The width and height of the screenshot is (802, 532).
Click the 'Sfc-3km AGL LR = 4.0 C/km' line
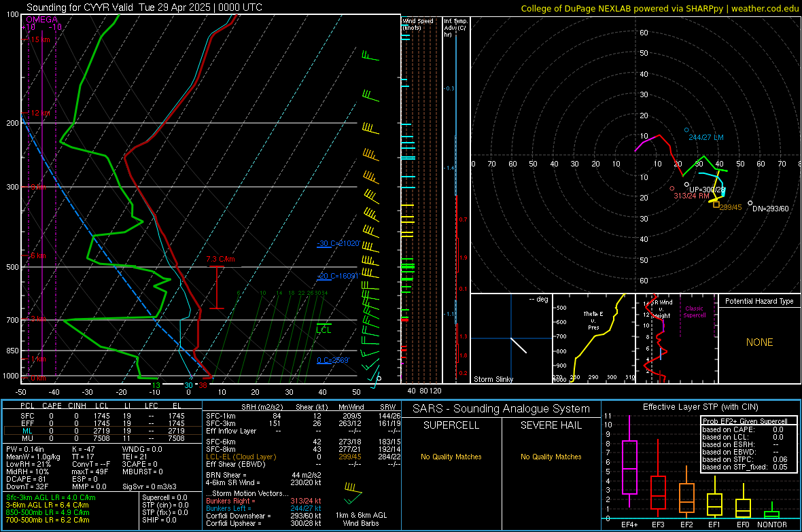click(51, 497)
